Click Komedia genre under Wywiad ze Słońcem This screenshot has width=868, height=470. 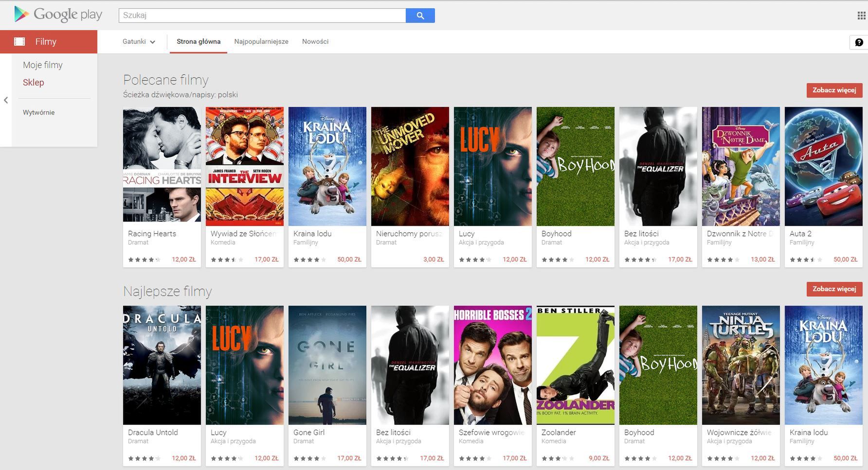(223, 243)
